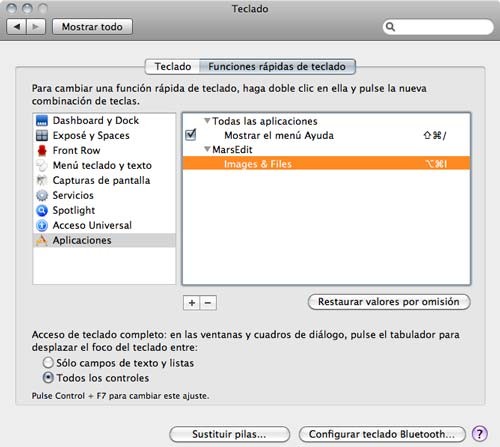Select the Images & Files shortcut row
Image resolution: width=500 pixels, height=447 pixels.
pos(327,163)
